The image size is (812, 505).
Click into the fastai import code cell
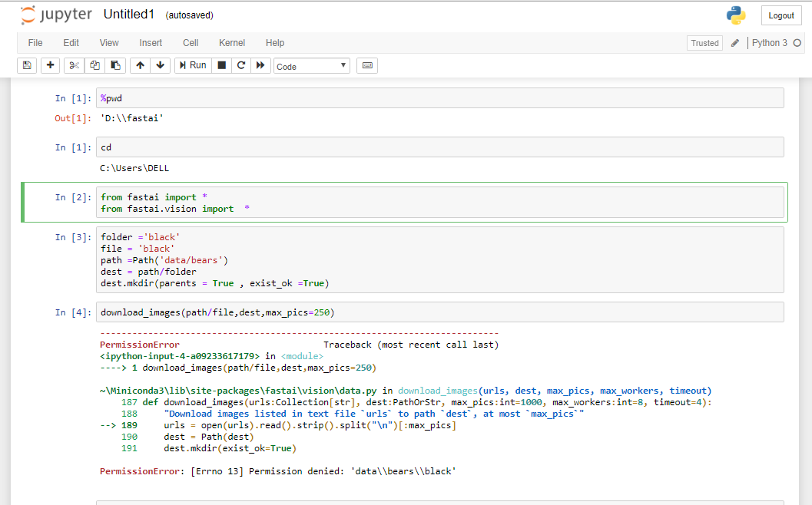pyautogui.click(x=439, y=203)
